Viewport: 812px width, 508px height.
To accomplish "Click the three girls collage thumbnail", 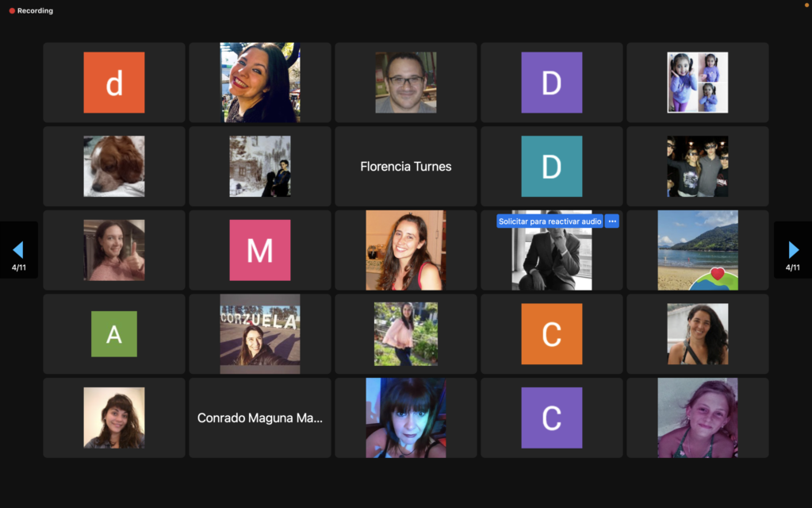I will click(698, 83).
